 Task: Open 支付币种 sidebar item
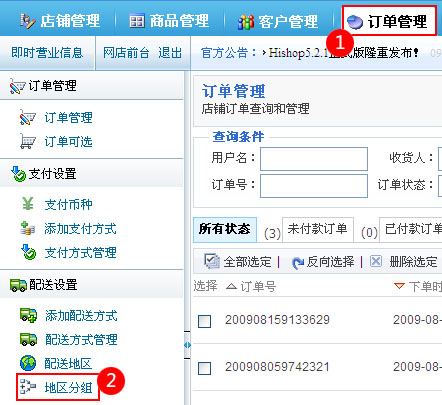pos(69,204)
